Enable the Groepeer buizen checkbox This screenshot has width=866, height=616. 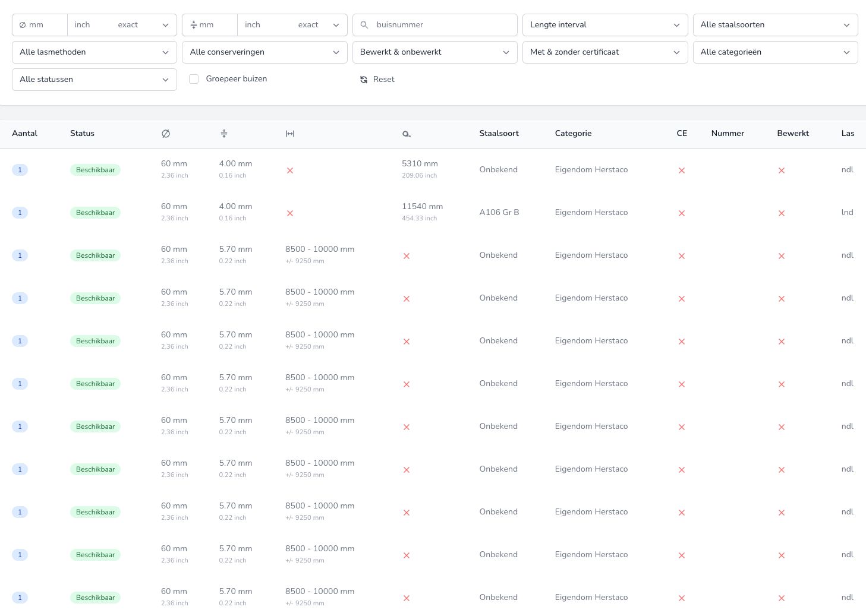[194, 79]
